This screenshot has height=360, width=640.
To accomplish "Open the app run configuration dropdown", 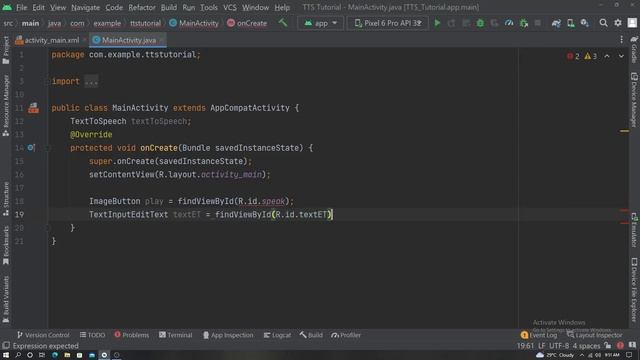I will click(321, 23).
